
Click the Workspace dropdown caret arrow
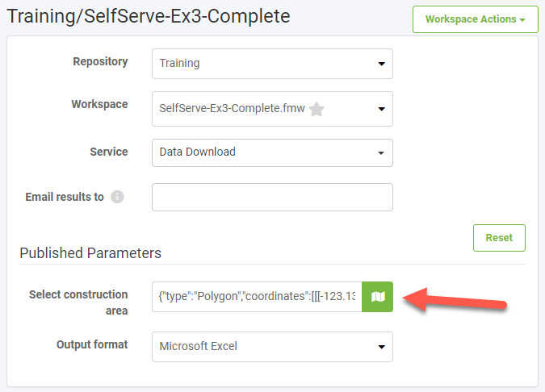pyautogui.click(x=382, y=109)
